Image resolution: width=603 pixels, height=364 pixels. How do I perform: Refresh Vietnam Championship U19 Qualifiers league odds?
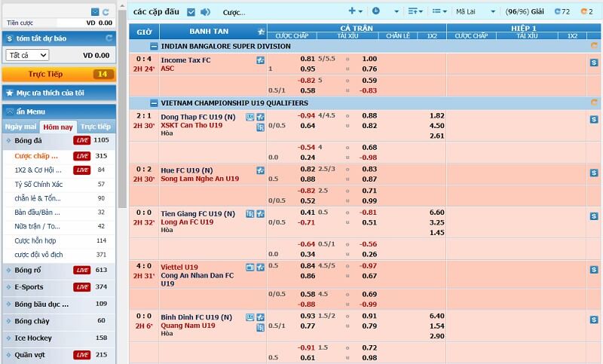click(594, 102)
